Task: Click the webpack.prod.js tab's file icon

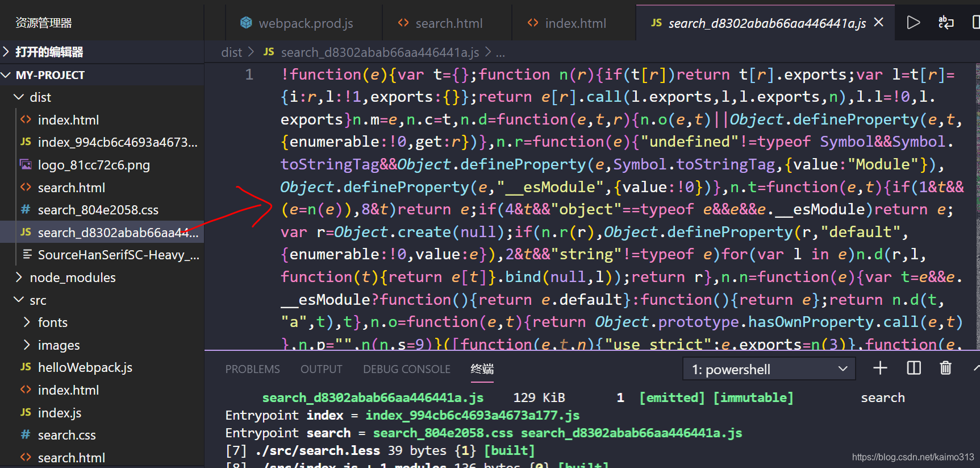Action: 246,23
